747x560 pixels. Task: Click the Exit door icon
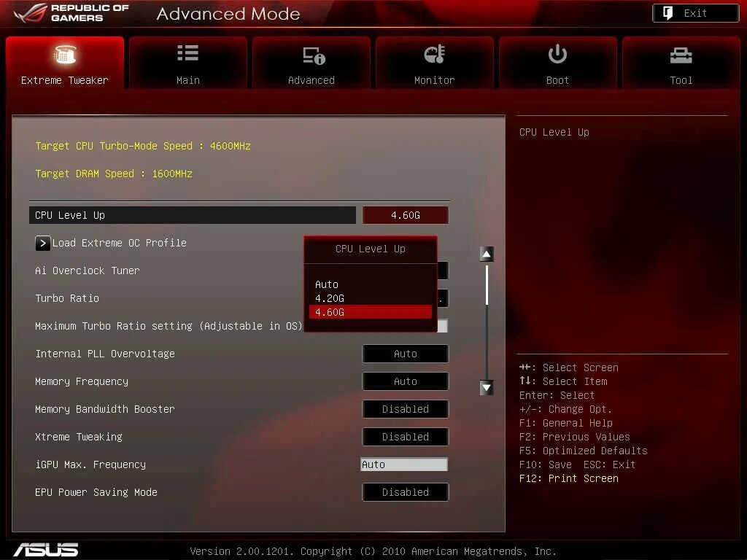tap(668, 13)
